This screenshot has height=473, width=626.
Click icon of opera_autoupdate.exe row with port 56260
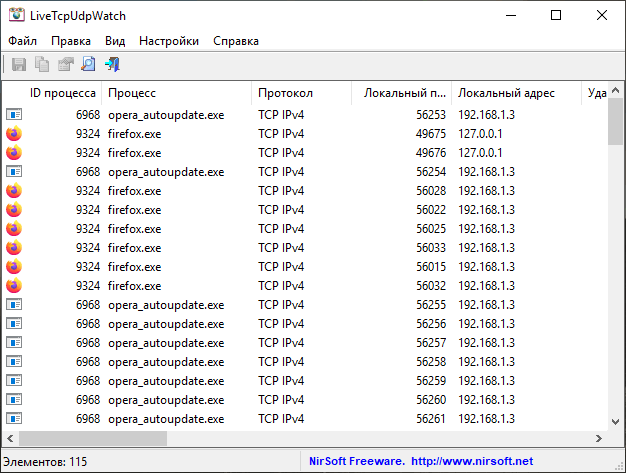click(x=14, y=400)
